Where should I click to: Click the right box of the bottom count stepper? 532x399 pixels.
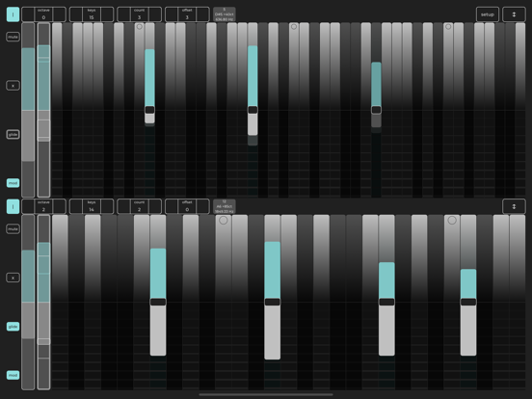click(x=155, y=206)
